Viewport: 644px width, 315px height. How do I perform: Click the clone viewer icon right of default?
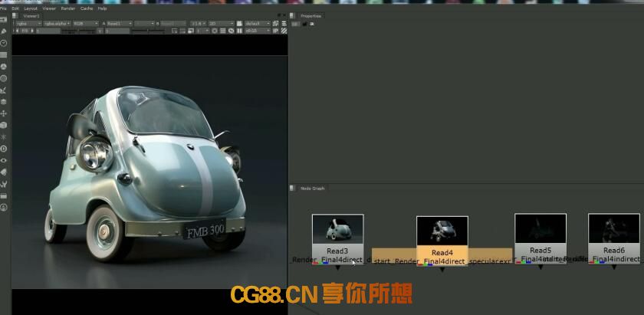click(275, 24)
